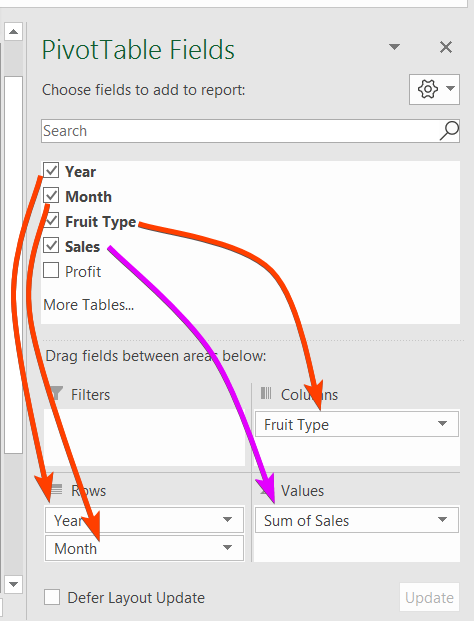
Task: Uncheck the Month field checkbox
Action: (51, 196)
